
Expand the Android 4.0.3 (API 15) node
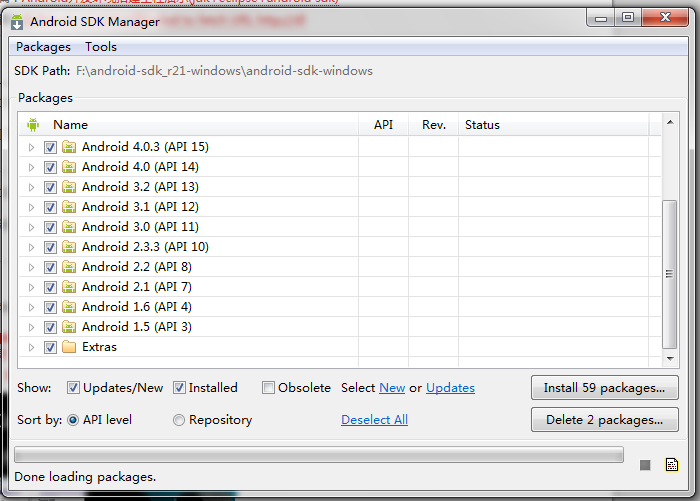(x=31, y=147)
